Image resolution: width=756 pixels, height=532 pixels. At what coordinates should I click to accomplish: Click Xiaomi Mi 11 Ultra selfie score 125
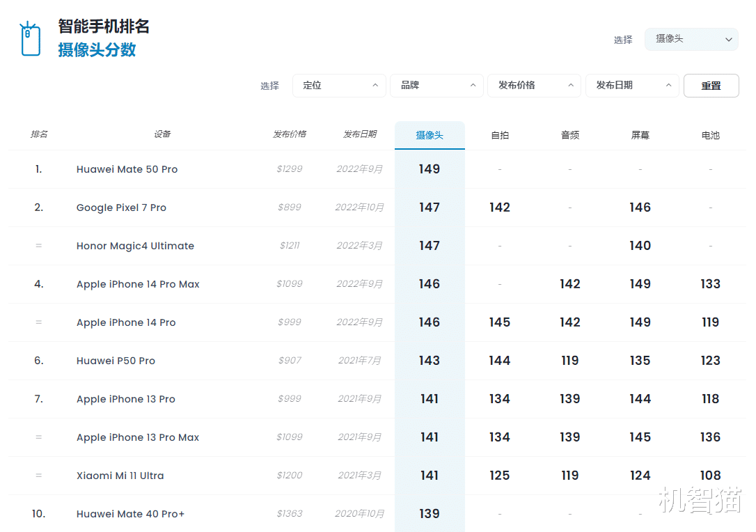pos(500,476)
